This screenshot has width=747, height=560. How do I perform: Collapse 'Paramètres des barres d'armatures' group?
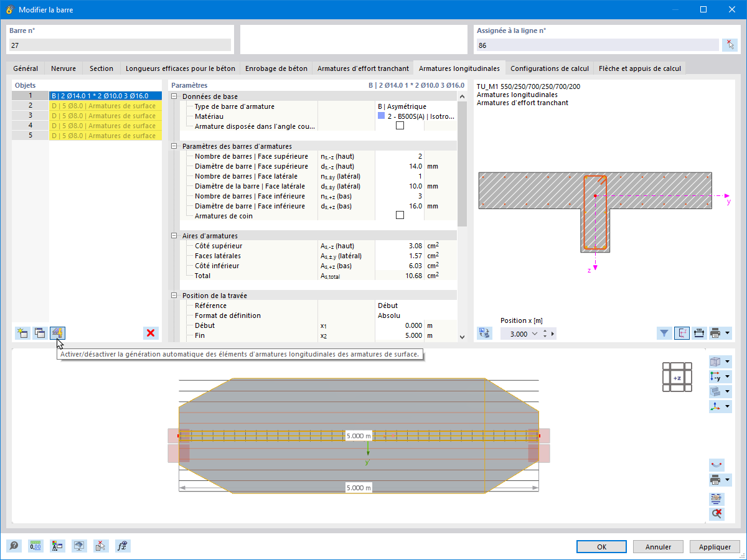pos(174,146)
